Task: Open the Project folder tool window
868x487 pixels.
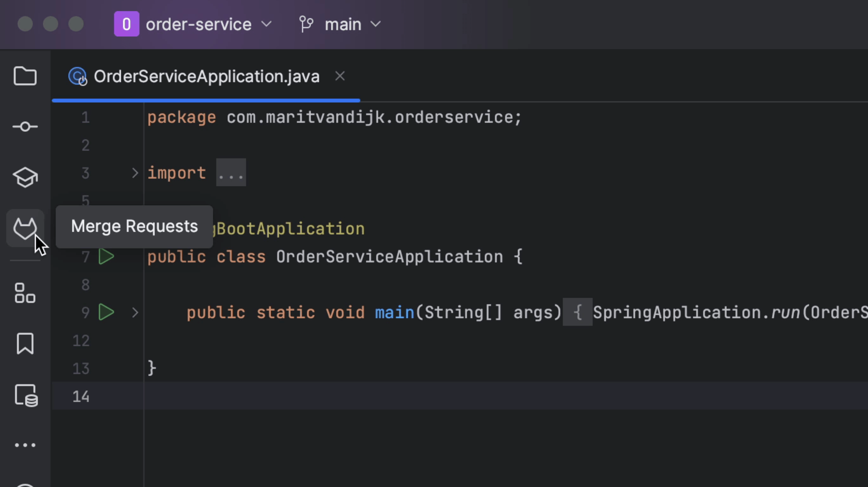Action: (25, 76)
